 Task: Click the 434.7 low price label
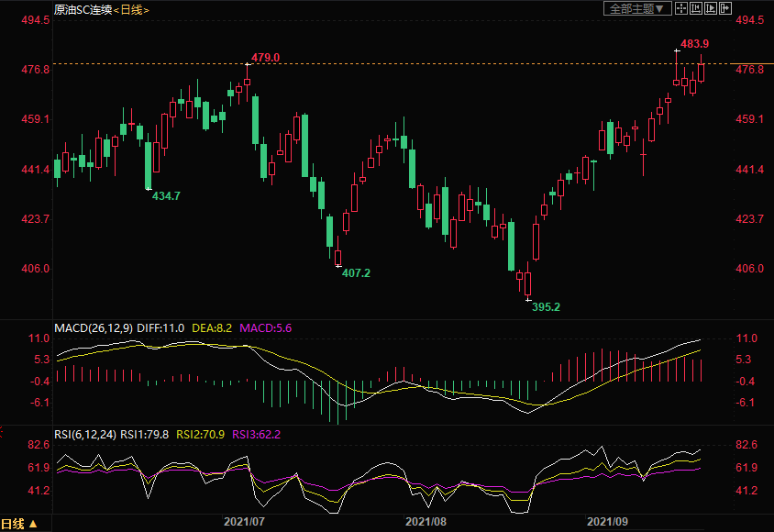[166, 196]
